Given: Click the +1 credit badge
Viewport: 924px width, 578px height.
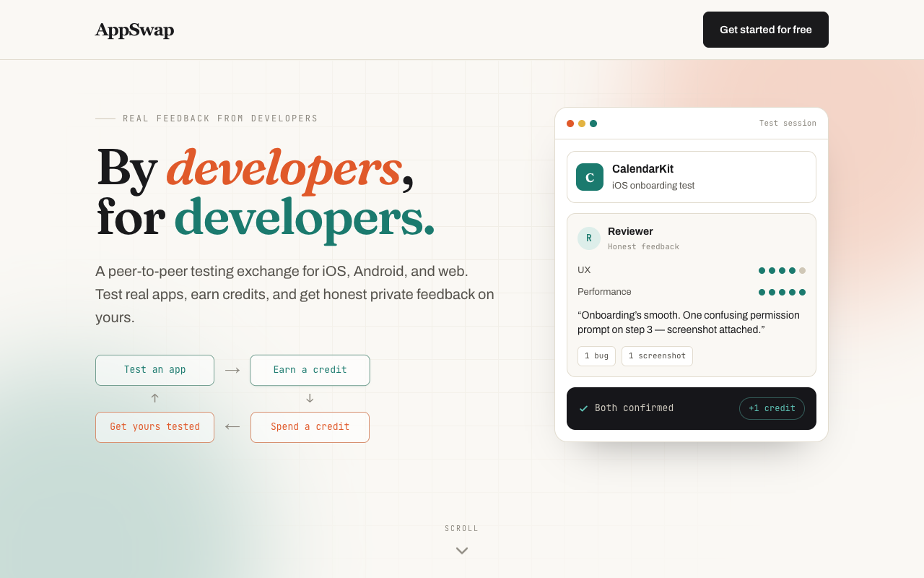Looking at the screenshot, I should coord(772,408).
